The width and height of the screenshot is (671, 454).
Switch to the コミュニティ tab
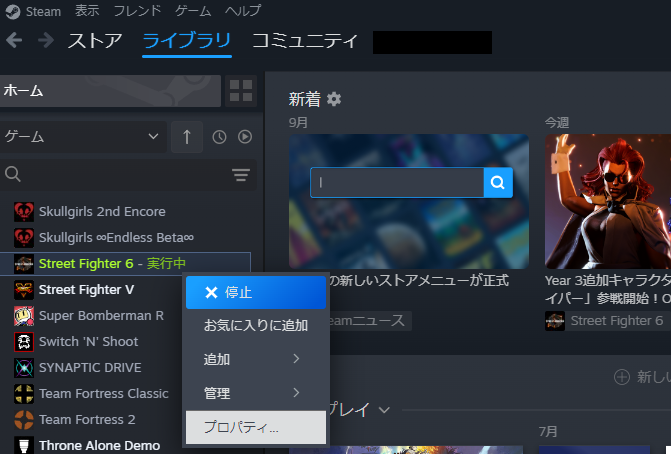305,41
